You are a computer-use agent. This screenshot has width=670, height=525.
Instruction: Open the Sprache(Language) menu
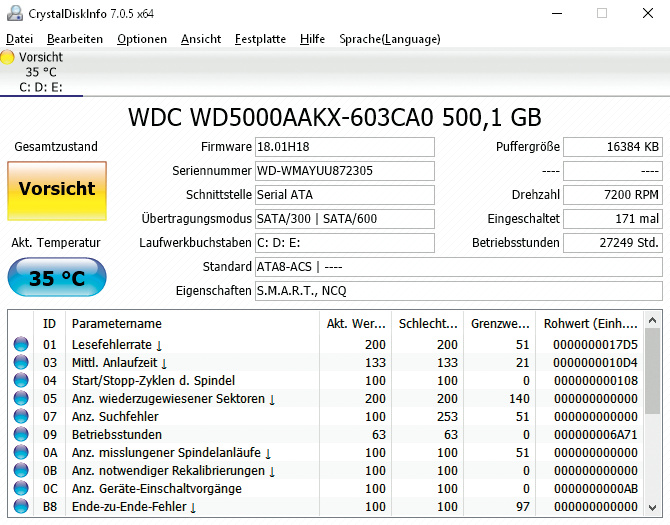(x=390, y=39)
